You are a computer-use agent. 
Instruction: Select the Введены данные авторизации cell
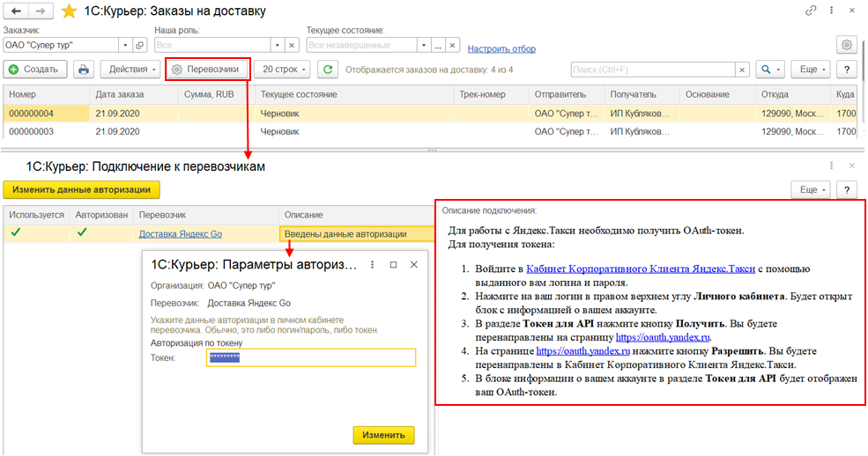357,234
